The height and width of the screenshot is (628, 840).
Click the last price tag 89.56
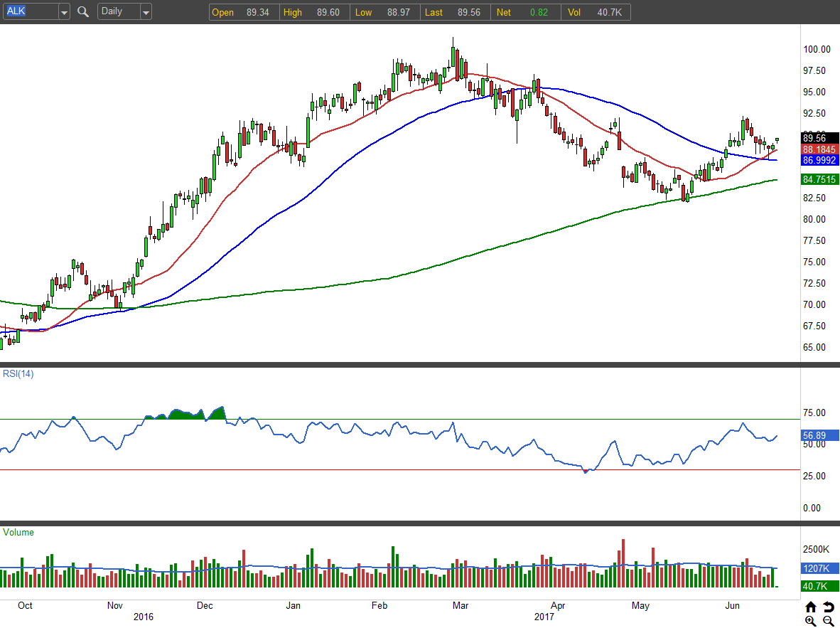819,139
